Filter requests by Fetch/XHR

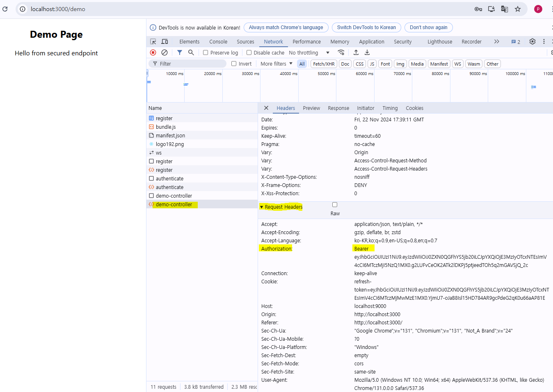(x=324, y=64)
